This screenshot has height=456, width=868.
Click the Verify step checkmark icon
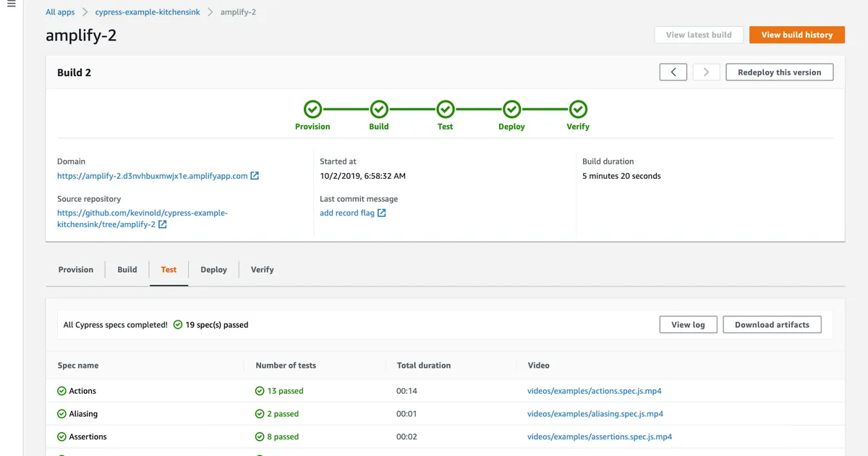coord(578,109)
